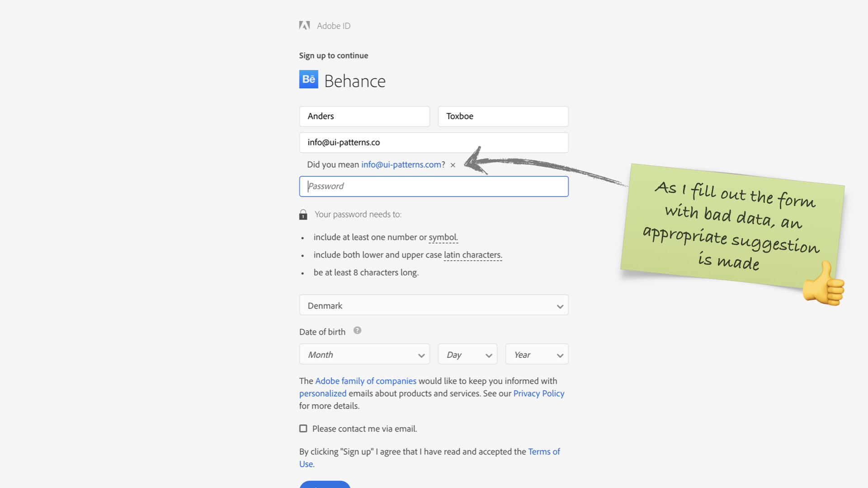The image size is (868, 488).
Task: Click the password lock icon
Action: [x=303, y=215]
